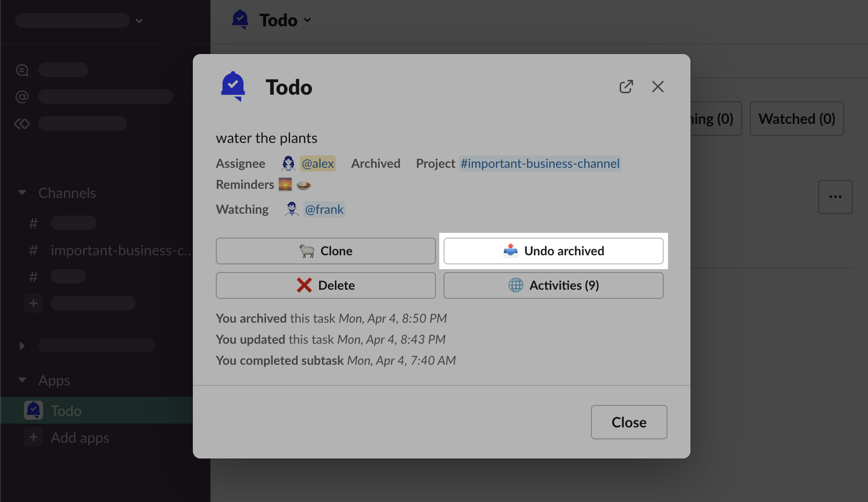Click Undo archived button
The height and width of the screenshot is (502, 868).
553,251
